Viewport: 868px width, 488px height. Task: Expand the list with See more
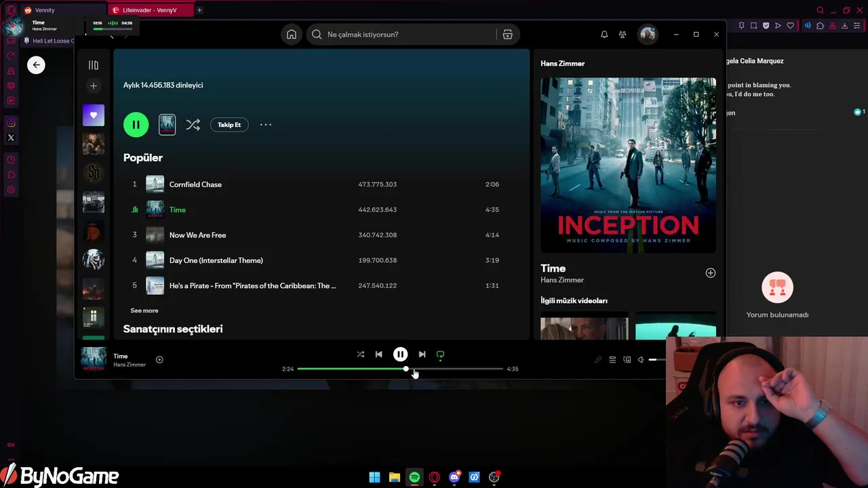point(144,310)
